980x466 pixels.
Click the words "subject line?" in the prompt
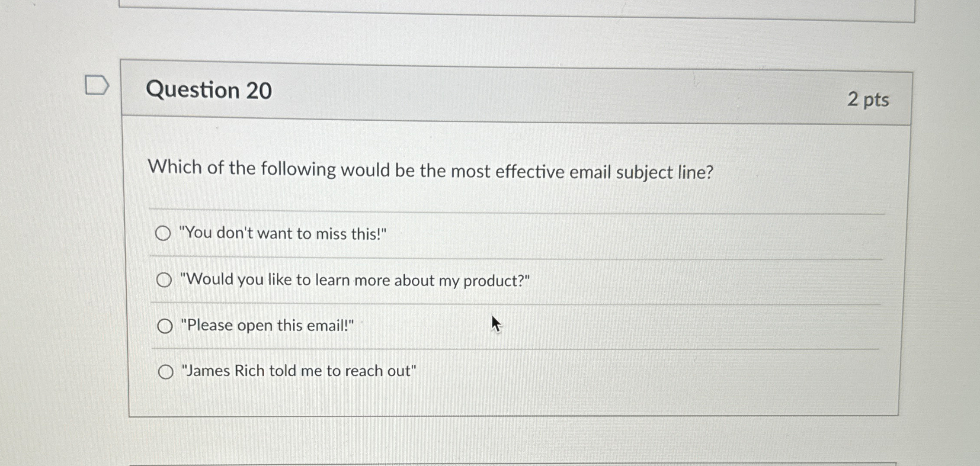(x=664, y=173)
